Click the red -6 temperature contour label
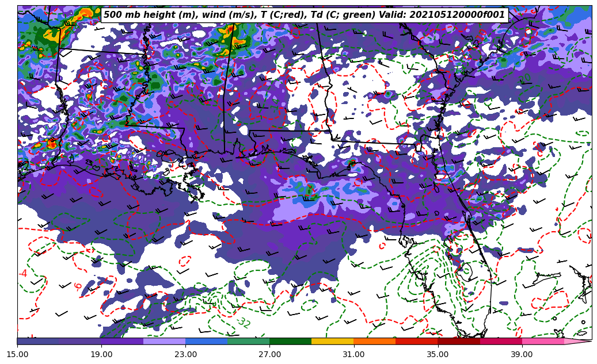Screen dimensions: 597x364 coord(78,286)
